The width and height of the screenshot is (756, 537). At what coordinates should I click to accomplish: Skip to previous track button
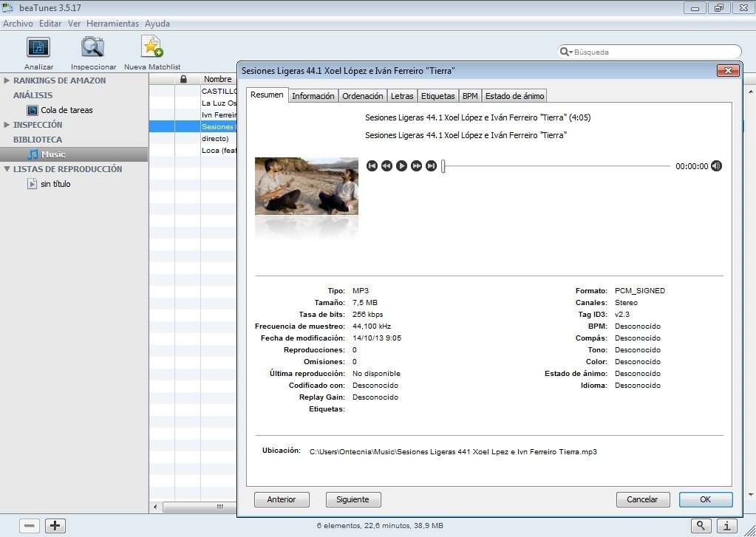pyautogui.click(x=372, y=165)
